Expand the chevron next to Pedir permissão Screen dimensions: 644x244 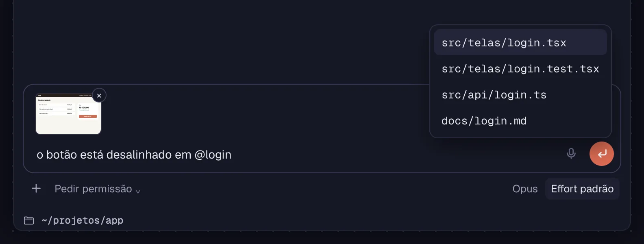coord(138,191)
